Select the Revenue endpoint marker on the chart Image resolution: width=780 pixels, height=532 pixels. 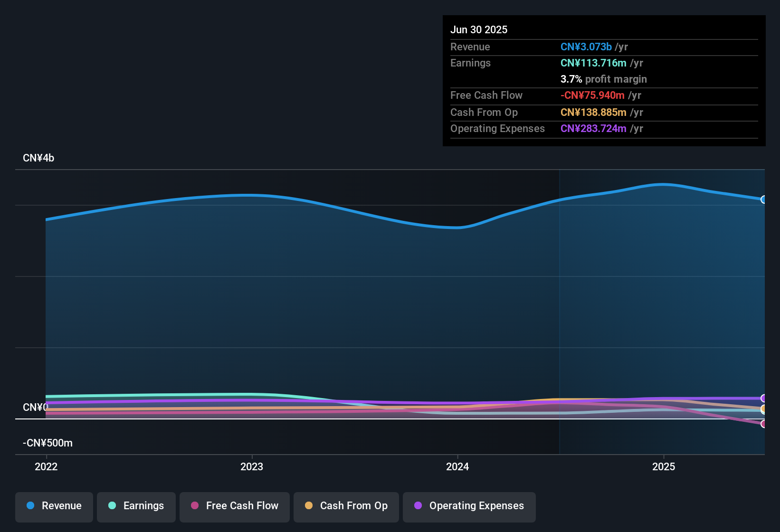[x=763, y=199]
